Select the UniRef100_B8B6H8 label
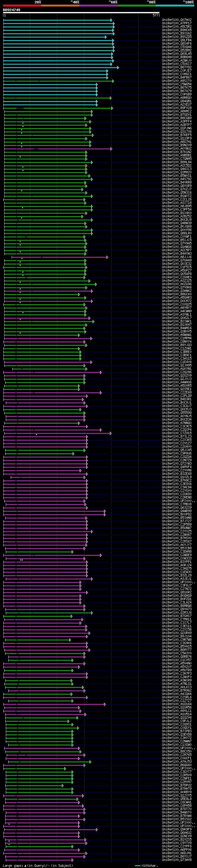The height and width of the screenshot is (868, 197). pos(177,57)
